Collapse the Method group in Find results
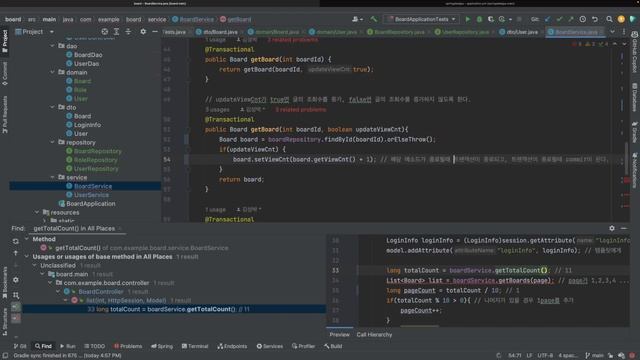640x360 pixels. pyautogui.click(x=27, y=239)
